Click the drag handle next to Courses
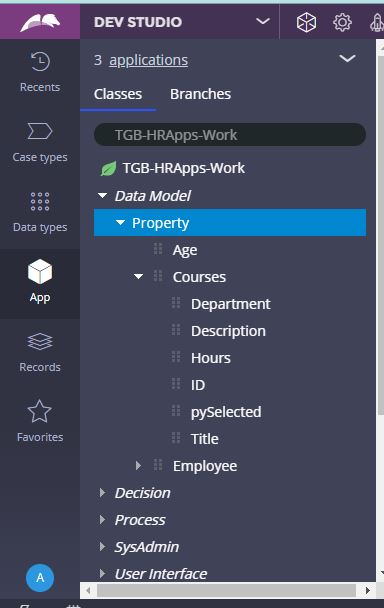Viewport: 384px width, 608px height. pos(158,276)
